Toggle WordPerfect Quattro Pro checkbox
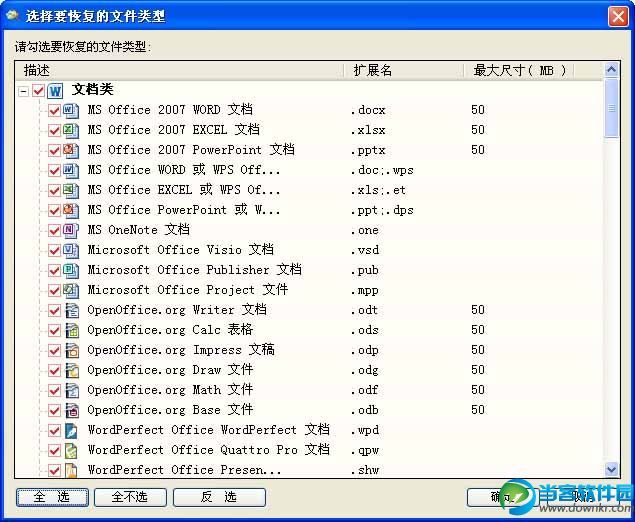The height and width of the screenshot is (522, 635). pos(54,450)
